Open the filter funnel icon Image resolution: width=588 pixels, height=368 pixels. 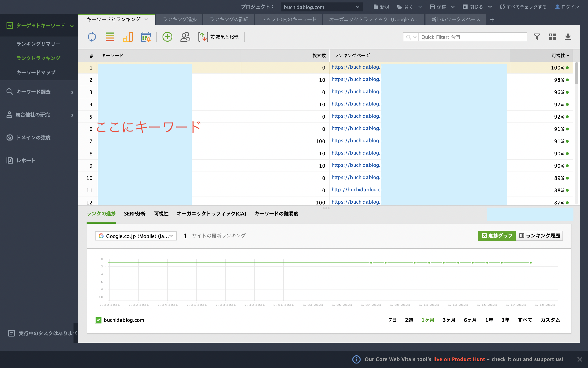(537, 37)
